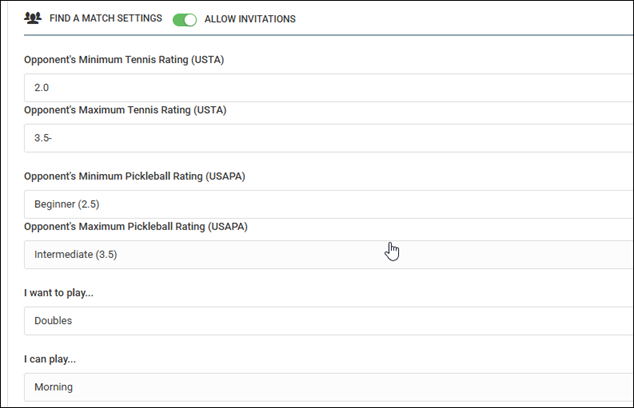Image resolution: width=634 pixels, height=408 pixels.
Task: Select the Beginner (2.5) value text
Action: pos(67,204)
